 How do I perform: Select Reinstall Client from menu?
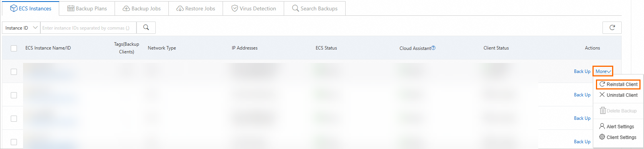(618, 84)
